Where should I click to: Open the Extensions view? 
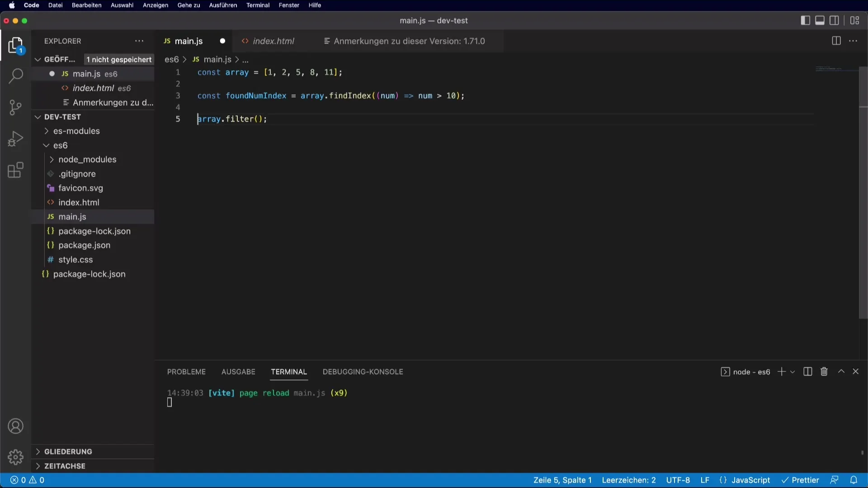(15, 170)
